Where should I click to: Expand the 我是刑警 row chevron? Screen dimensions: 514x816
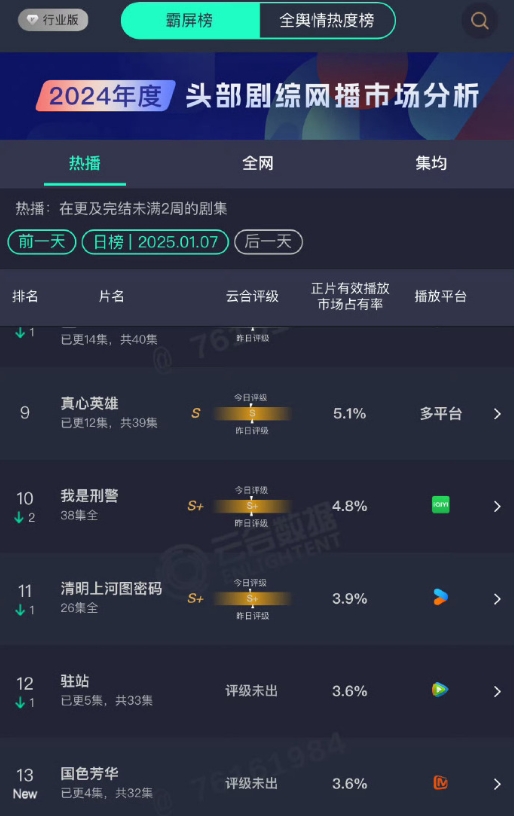click(497, 506)
